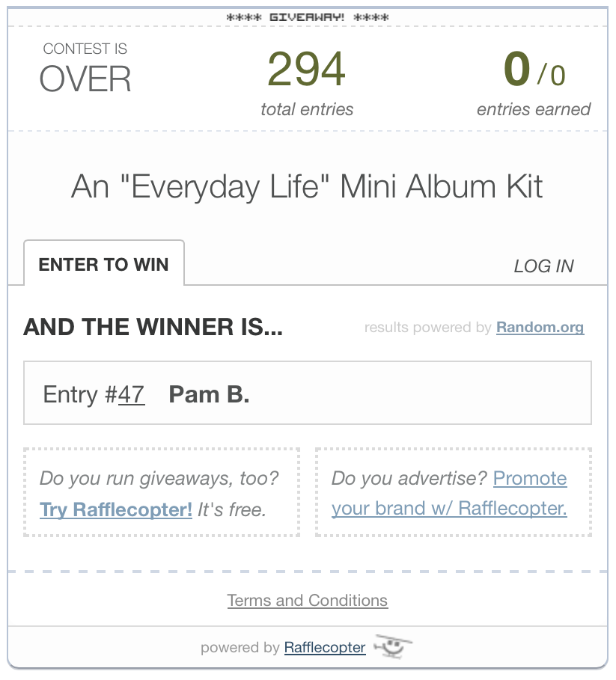
Task: Click the underlined entry number 47
Action: (x=131, y=394)
